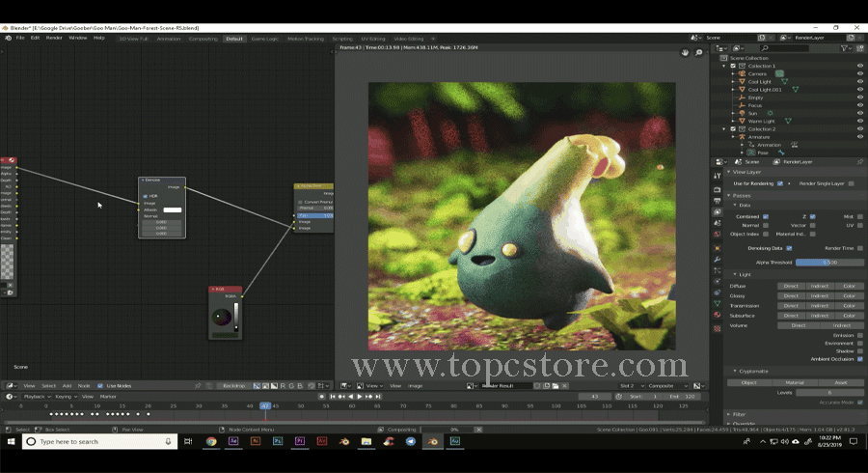868x473 pixels.
Task: Disable the Denoising Data checkbox
Action: 789,248
